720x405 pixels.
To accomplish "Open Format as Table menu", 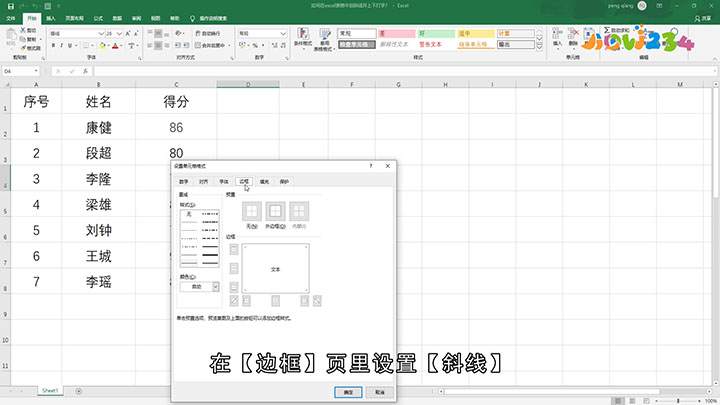I will [x=325, y=39].
